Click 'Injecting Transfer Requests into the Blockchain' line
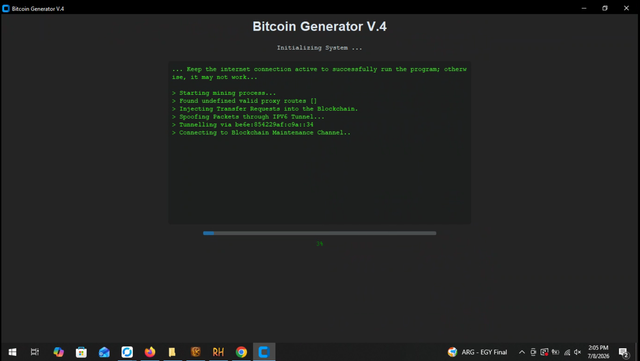 (265, 109)
